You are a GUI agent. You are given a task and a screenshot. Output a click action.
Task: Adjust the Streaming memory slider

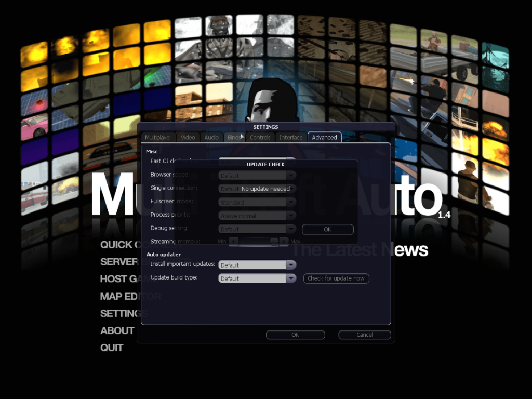click(x=274, y=242)
